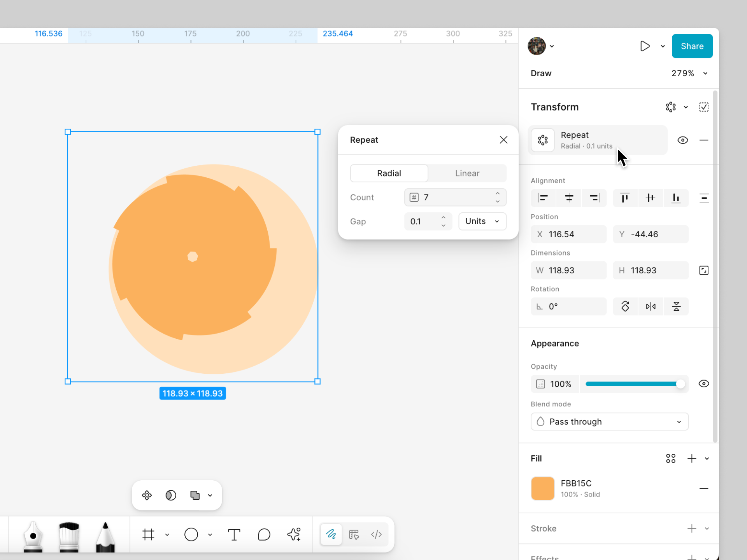747x560 pixels.
Task: Click the boolean union icon
Action: pos(195,495)
